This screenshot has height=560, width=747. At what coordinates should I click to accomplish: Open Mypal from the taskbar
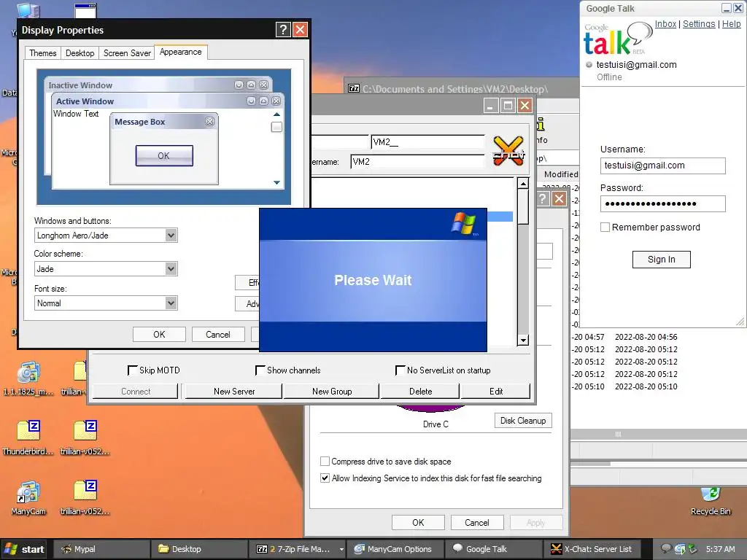[101, 549]
